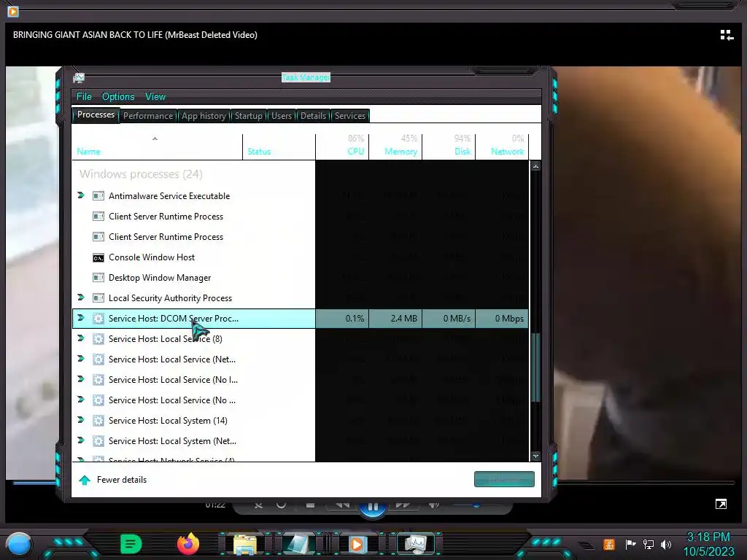The image size is (747, 560).
Task: Click the Local Security Authority Process icon
Action: point(98,298)
